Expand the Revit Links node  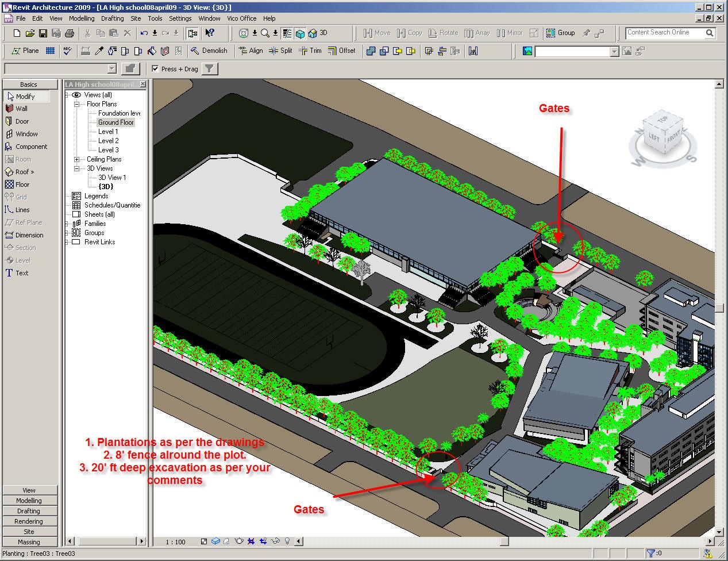(67, 242)
